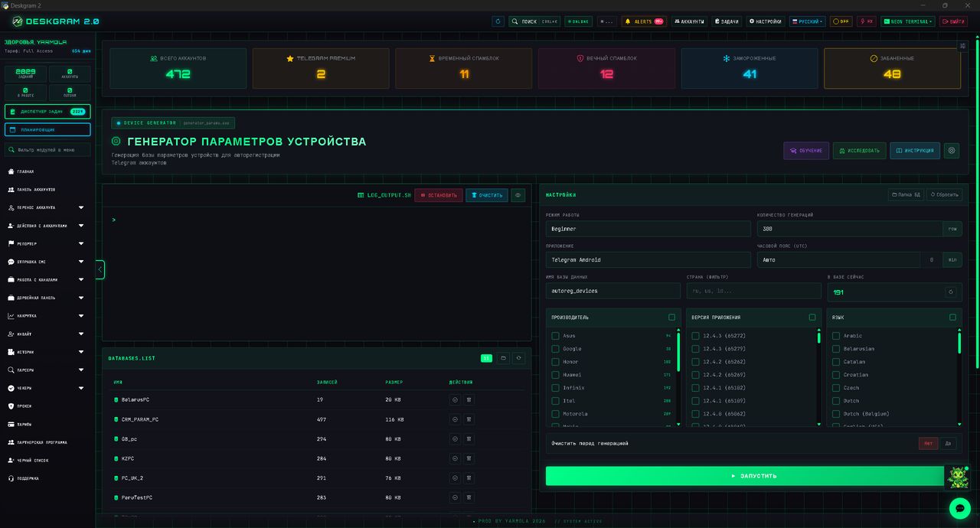Check the Arabic language checkbox
The width and height of the screenshot is (980, 528).
click(x=836, y=336)
